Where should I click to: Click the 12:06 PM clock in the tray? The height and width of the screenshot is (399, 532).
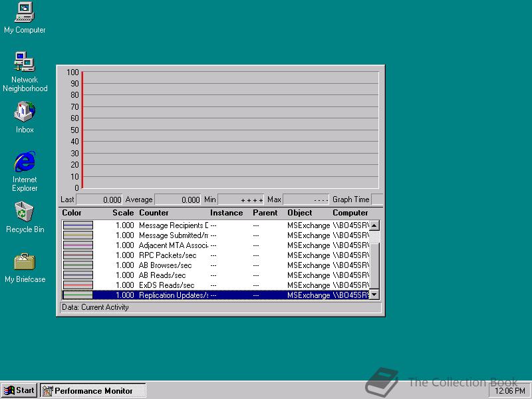(509, 391)
